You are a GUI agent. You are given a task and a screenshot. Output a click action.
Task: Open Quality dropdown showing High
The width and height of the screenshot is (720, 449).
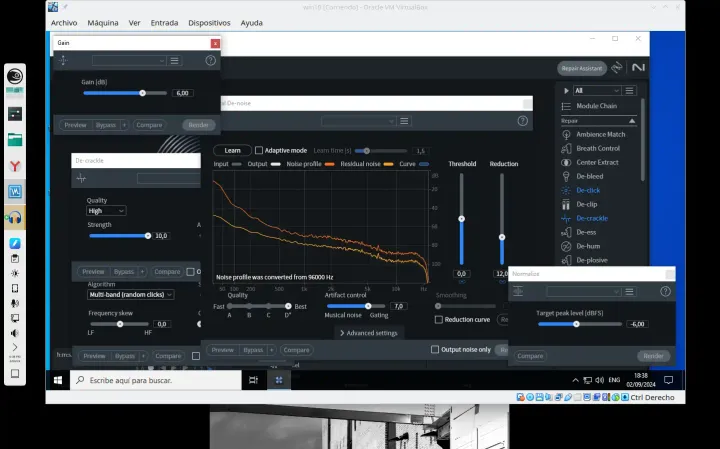pyautogui.click(x=106, y=211)
